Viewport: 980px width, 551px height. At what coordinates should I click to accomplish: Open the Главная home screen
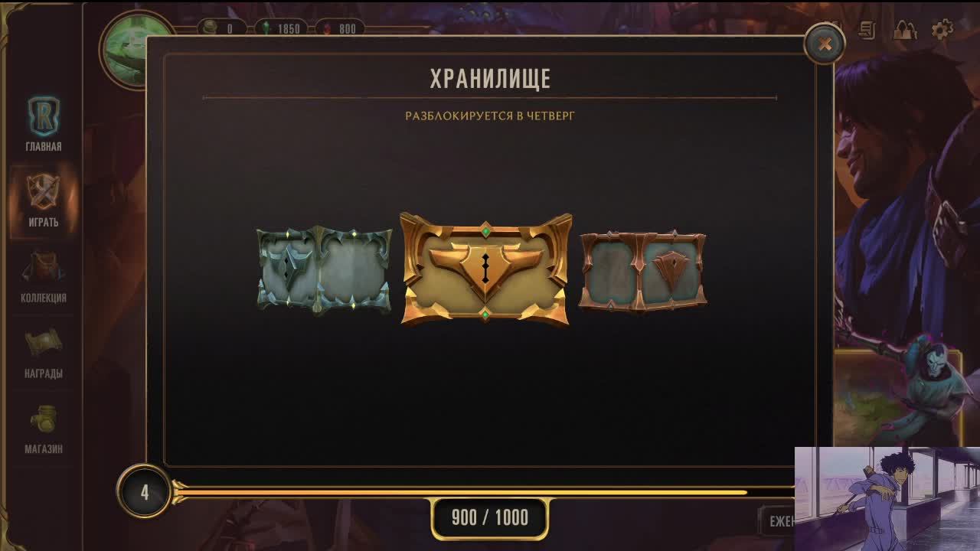[44, 124]
